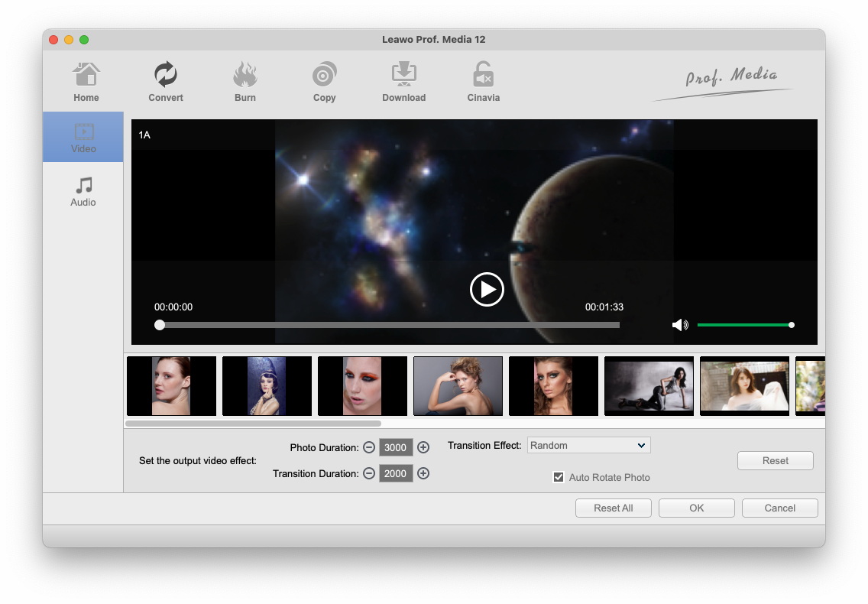Open the Burn module
This screenshot has width=868, height=604.
(x=245, y=76)
